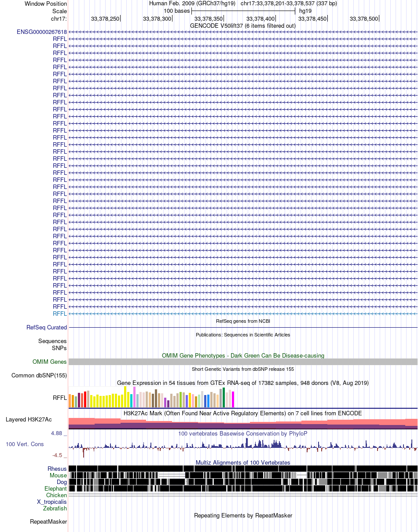Click the 33,378,300 coordinate tick
Image resolution: width=418 pixels, height=532 pixels.
coord(157,18)
